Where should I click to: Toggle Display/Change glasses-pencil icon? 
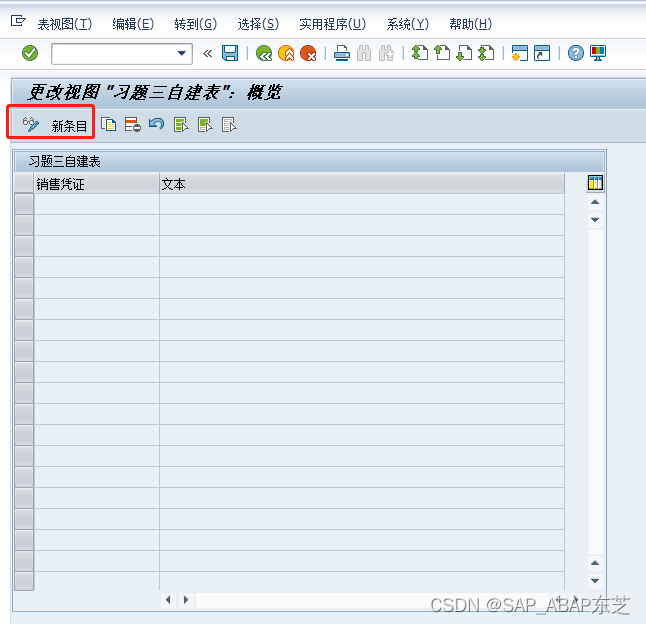(x=31, y=124)
